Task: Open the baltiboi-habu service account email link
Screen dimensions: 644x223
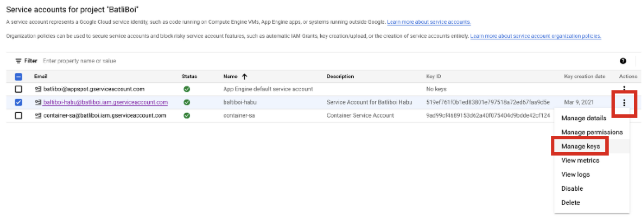Action: (x=105, y=102)
